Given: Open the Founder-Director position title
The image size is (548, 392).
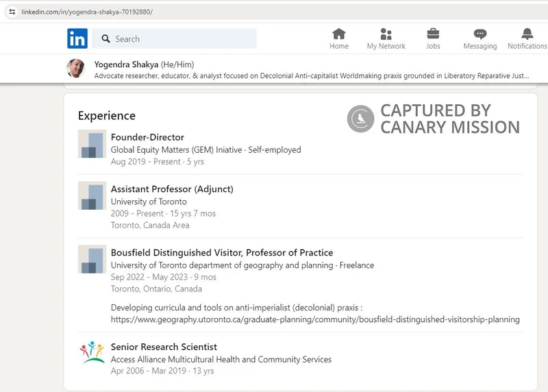Looking at the screenshot, I should tap(147, 137).
